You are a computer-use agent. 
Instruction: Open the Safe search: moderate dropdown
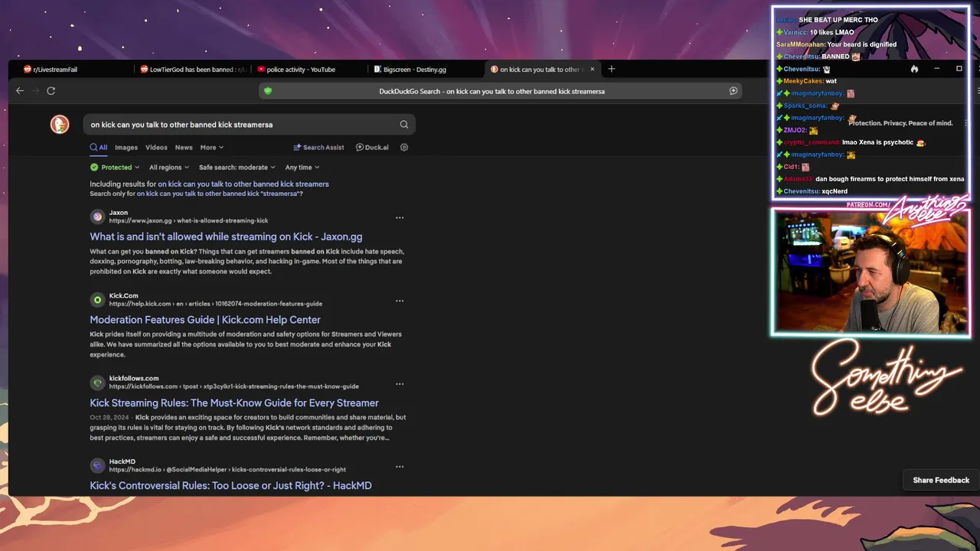[x=237, y=168]
